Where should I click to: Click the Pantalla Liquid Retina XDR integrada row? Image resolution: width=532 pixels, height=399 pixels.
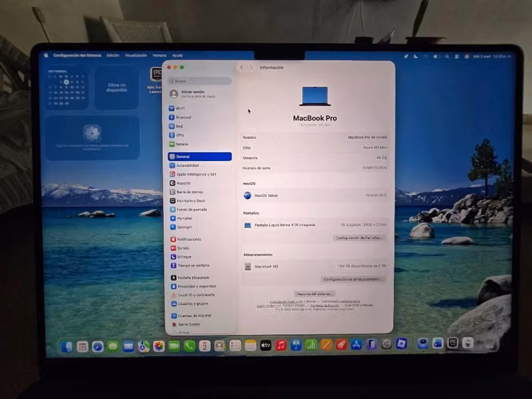pyautogui.click(x=315, y=225)
